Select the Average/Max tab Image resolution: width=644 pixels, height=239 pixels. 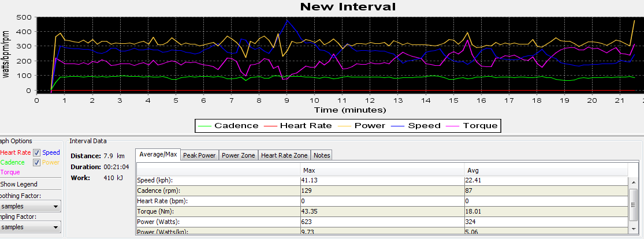158,155
